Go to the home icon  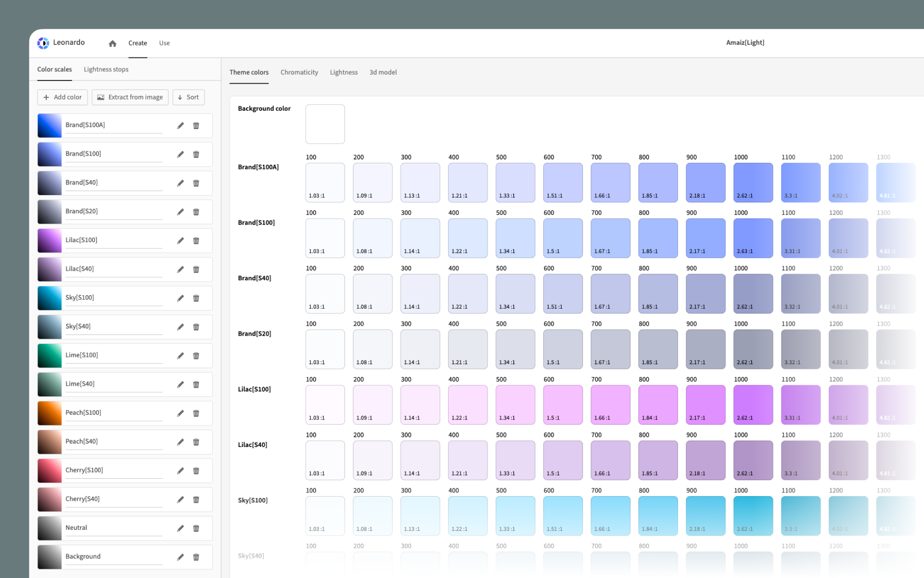(x=113, y=43)
